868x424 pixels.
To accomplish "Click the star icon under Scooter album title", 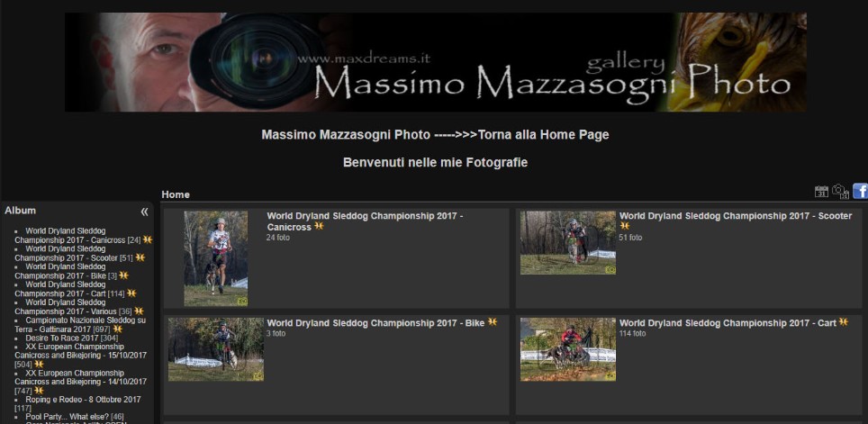I will (x=624, y=226).
